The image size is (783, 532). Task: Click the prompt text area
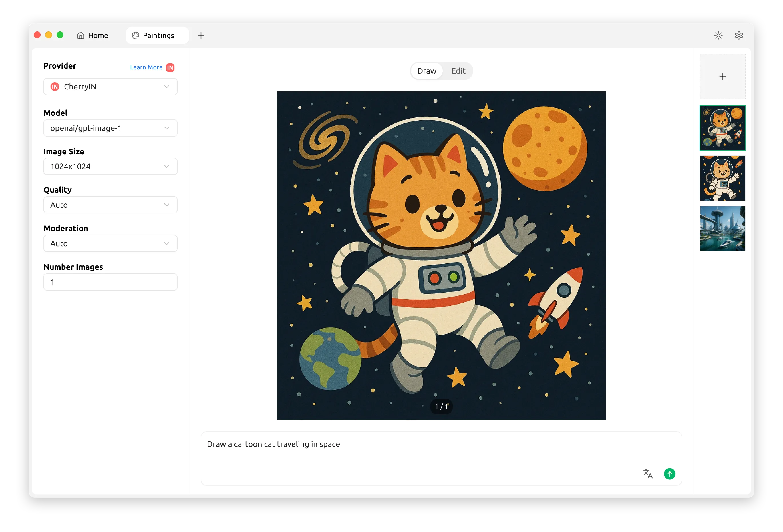[x=421, y=451]
